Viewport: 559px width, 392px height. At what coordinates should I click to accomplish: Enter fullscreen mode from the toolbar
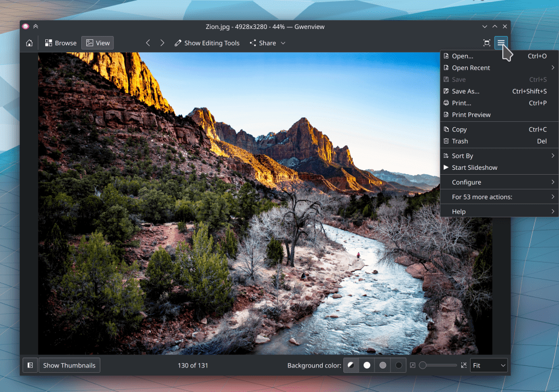click(486, 43)
